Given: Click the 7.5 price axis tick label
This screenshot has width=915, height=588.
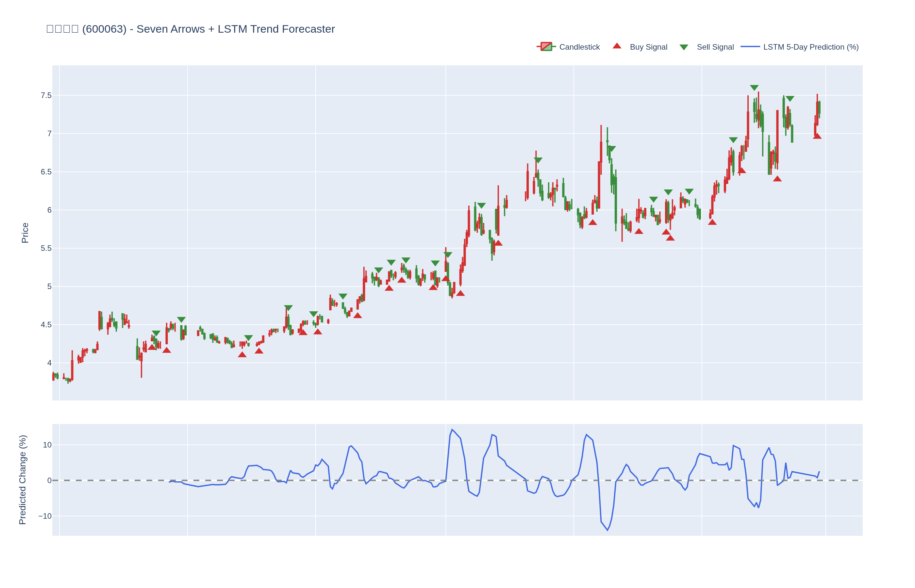Looking at the screenshot, I should tap(46, 95).
